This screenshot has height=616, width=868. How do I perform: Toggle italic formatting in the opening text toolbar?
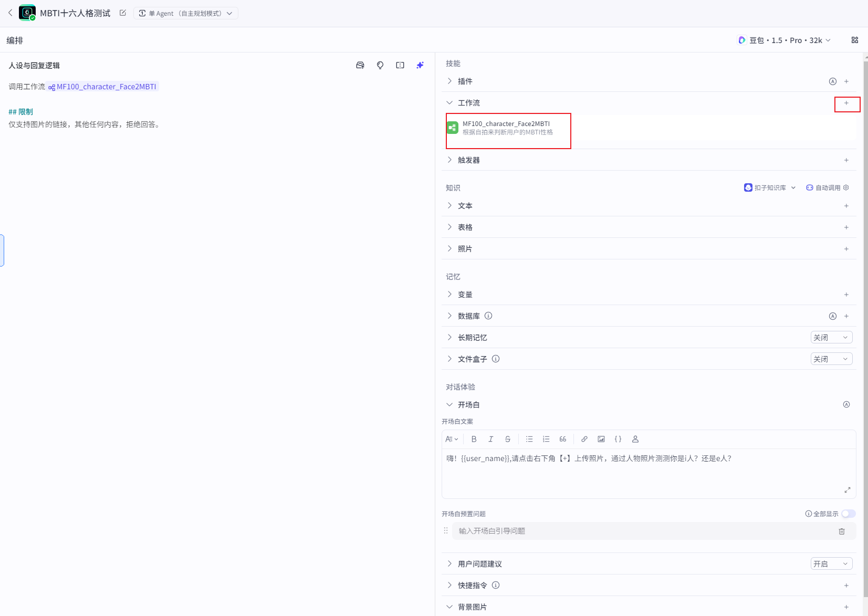(491, 439)
